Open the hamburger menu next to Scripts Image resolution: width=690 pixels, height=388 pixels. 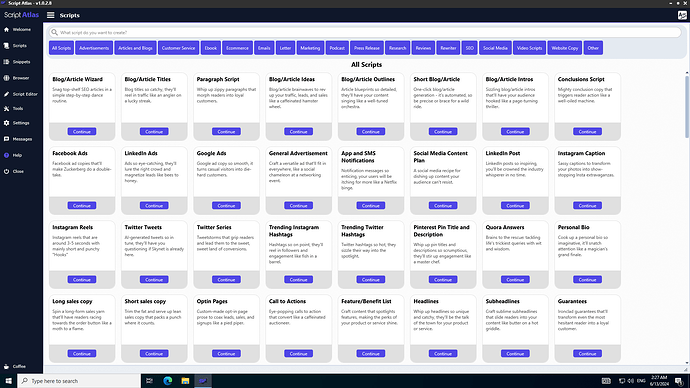[x=51, y=15]
